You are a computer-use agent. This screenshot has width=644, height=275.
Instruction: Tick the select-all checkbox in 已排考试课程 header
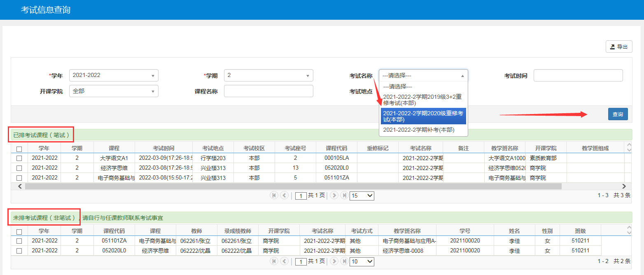19,149
